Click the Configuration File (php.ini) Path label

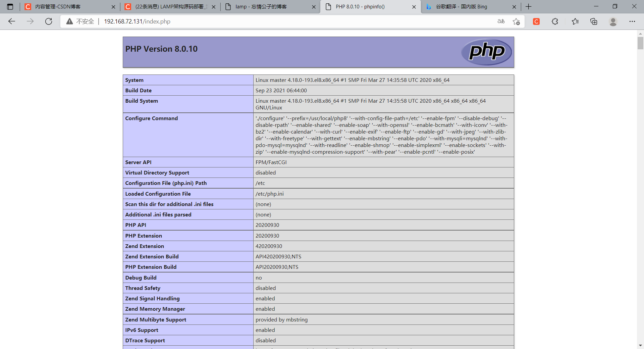coord(166,183)
